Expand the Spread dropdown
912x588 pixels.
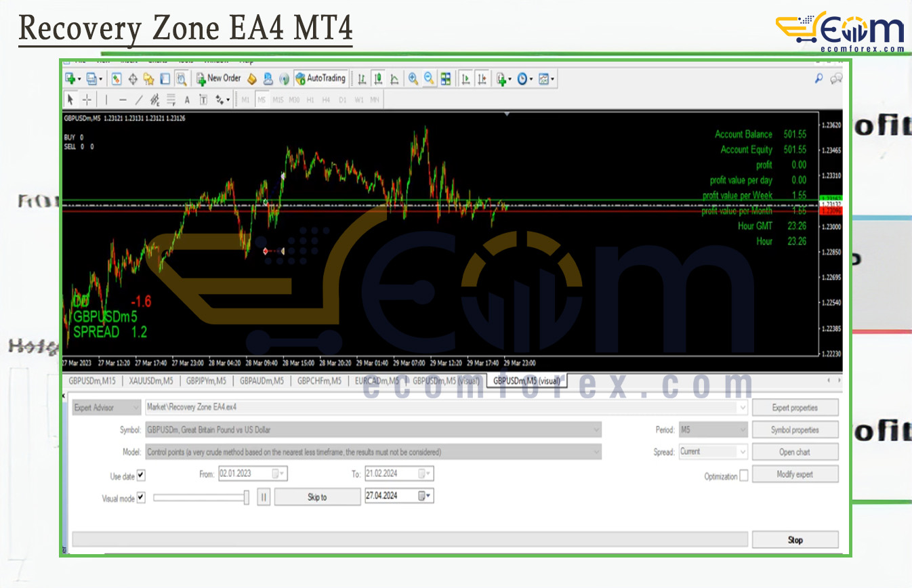742,452
